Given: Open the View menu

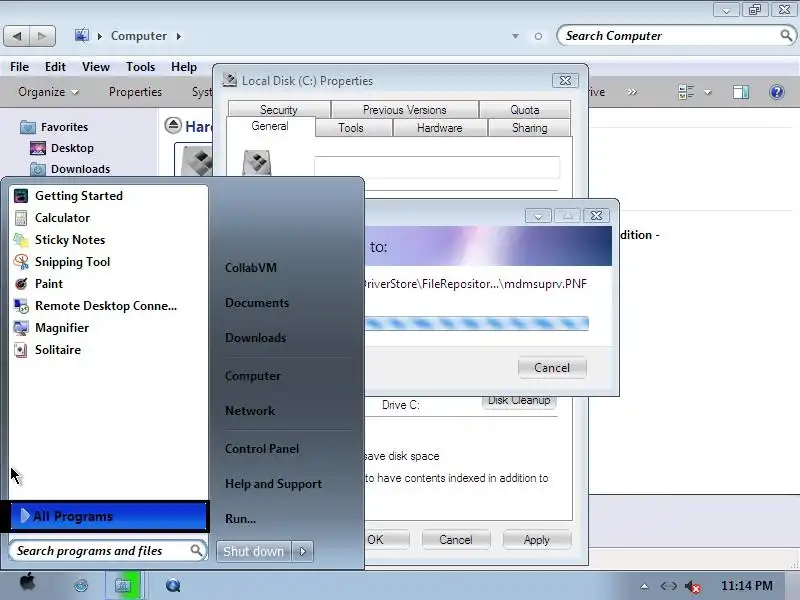Looking at the screenshot, I should (x=95, y=67).
